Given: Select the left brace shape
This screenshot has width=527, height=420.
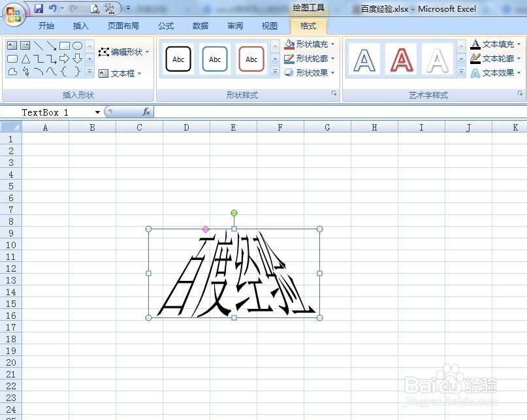Looking at the screenshot, I should tap(64, 71).
